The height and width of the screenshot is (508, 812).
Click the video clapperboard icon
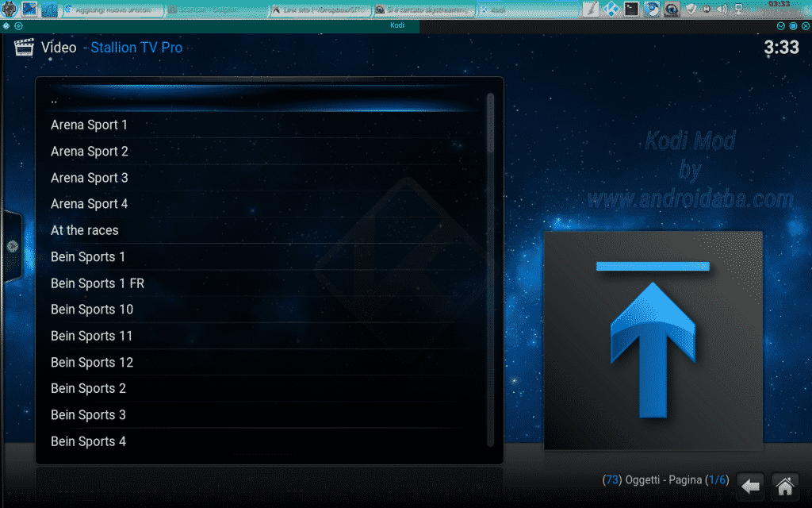(24, 47)
